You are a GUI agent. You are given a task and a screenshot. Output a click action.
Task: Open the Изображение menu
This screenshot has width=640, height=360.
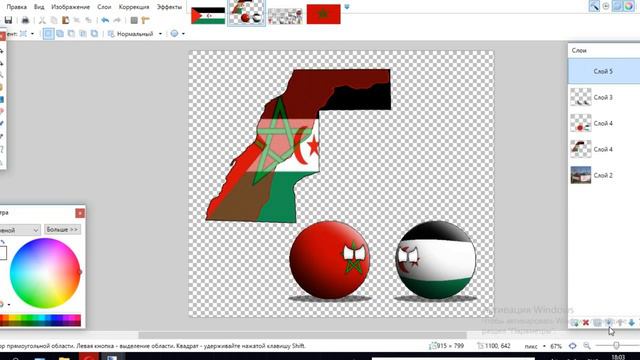tap(70, 7)
